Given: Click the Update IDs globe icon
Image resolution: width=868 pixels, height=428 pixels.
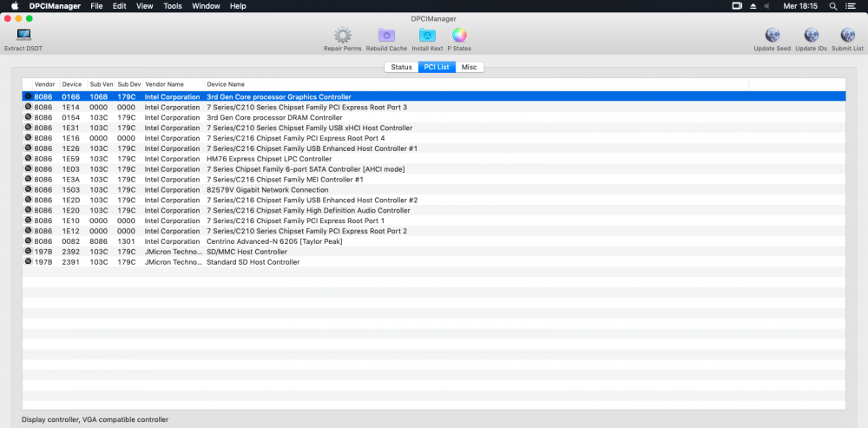Looking at the screenshot, I should [811, 36].
